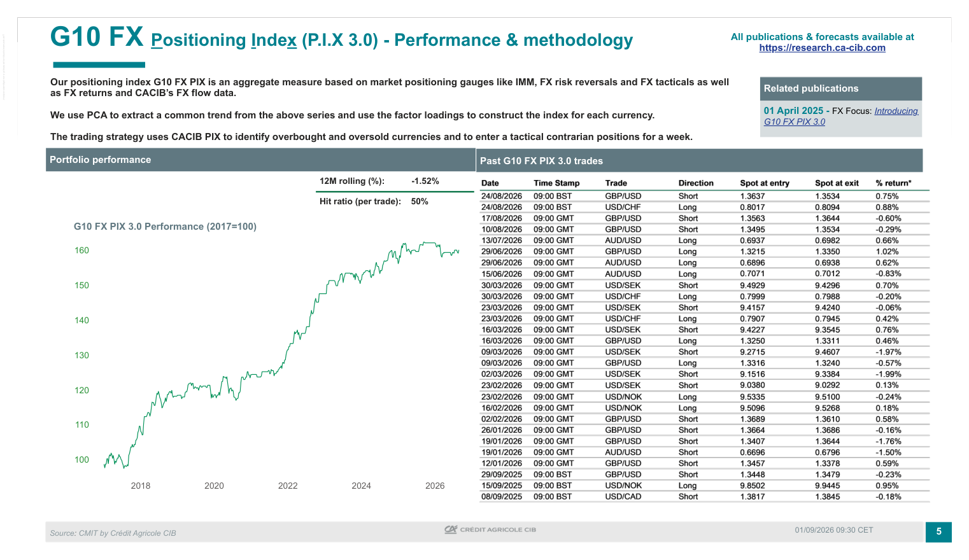Click the 15/09/2025 date cell
Viewport: 969px width, 560px height.
[502, 486]
